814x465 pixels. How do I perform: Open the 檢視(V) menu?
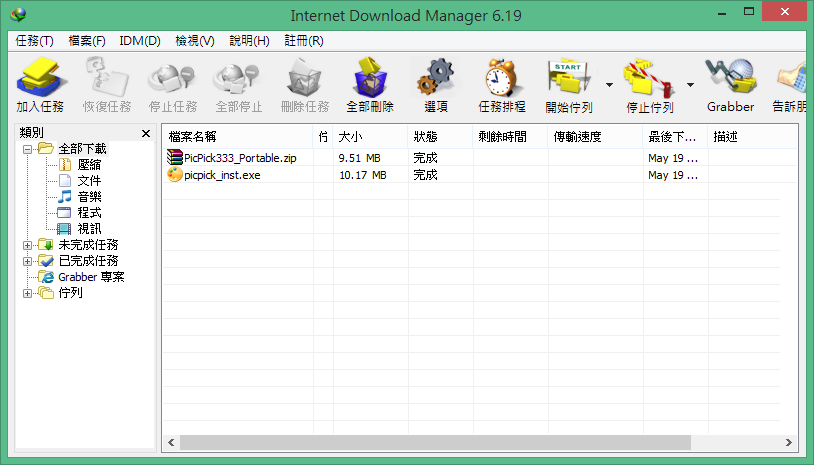pyautogui.click(x=194, y=41)
